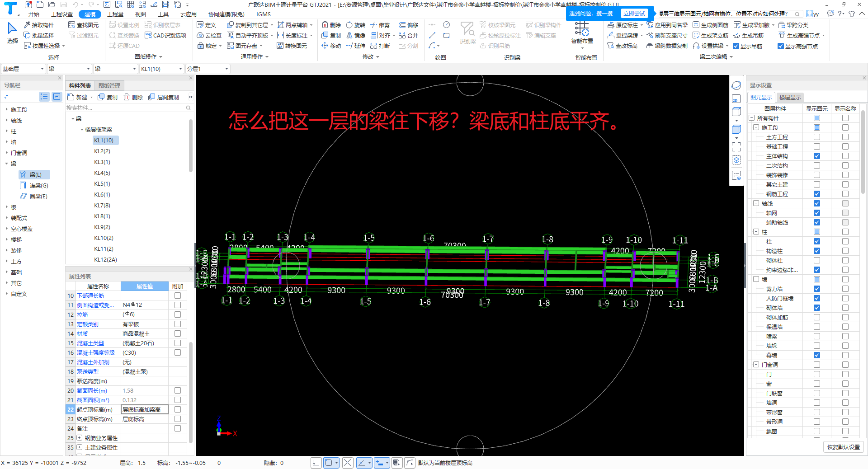Click orthogonal mode icon in status bar
This screenshot has width=868, height=469.
click(x=316, y=463)
